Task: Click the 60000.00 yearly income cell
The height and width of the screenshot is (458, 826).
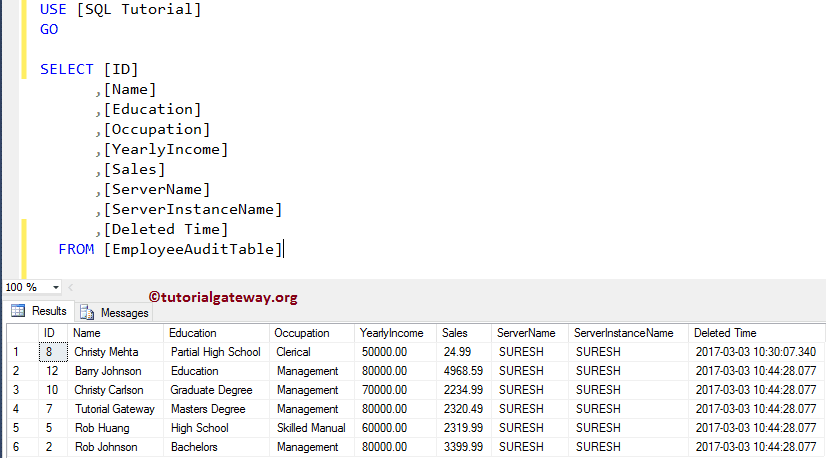Action: pos(396,428)
